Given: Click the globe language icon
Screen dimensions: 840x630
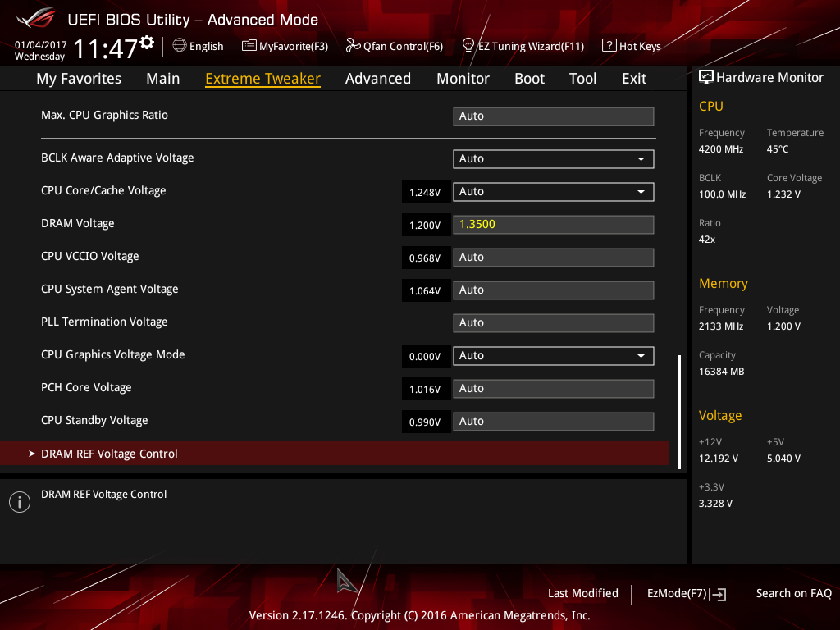Looking at the screenshot, I should point(180,46).
